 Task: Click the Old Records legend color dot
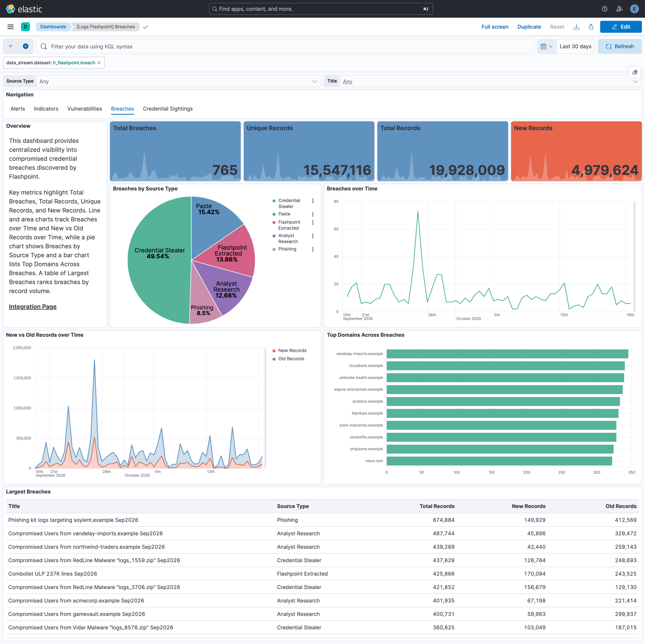274,359
